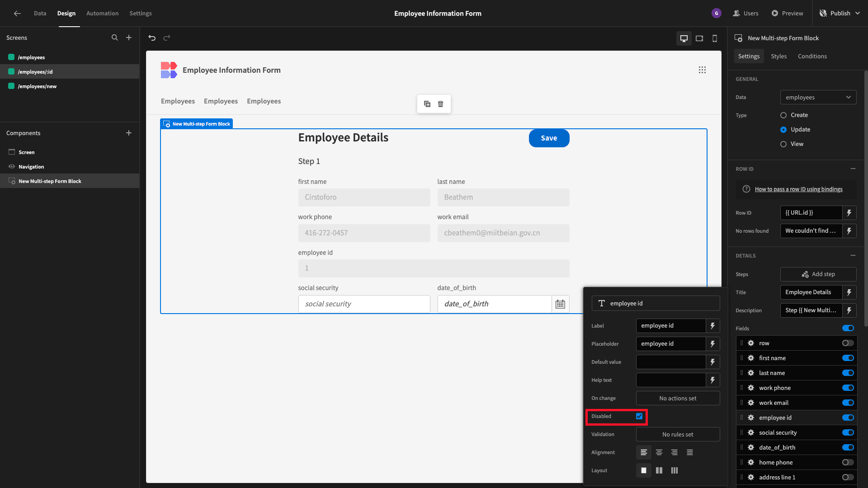Collapse the ROW ID section
The width and height of the screenshot is (868, 488).
click(x=853, y=169)
